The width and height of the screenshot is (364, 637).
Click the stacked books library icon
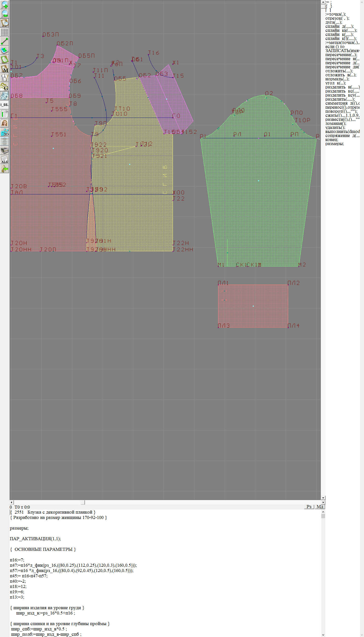click(x=5, y=151)
